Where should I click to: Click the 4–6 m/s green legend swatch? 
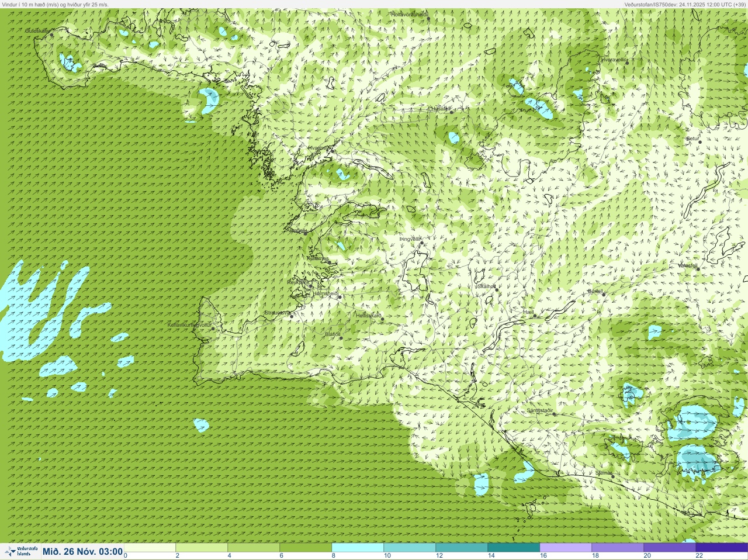pyautogui.click(x=254, y=548)
